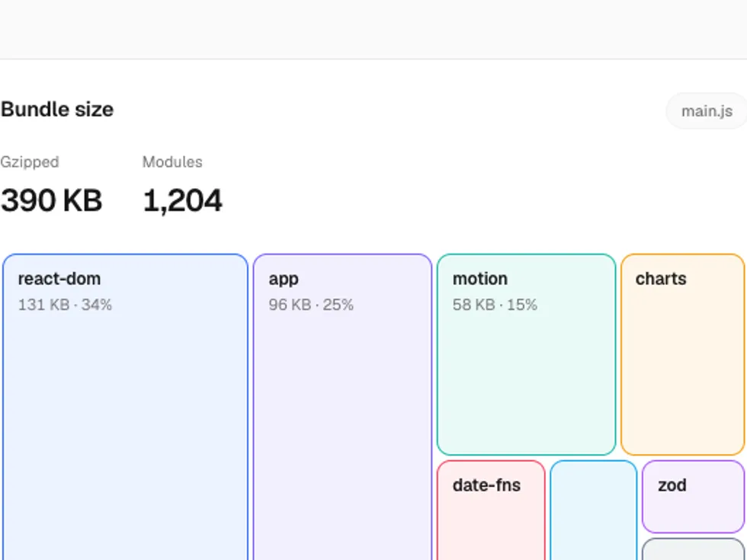747x560 pixels.
Task: Select the app treemap block
Action: pos(342,407)
